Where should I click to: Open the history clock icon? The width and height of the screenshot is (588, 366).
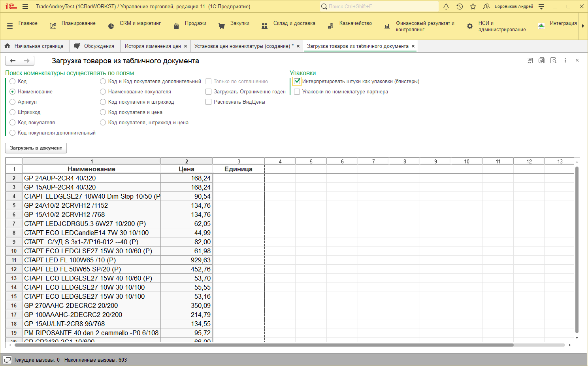pos(460,7)
